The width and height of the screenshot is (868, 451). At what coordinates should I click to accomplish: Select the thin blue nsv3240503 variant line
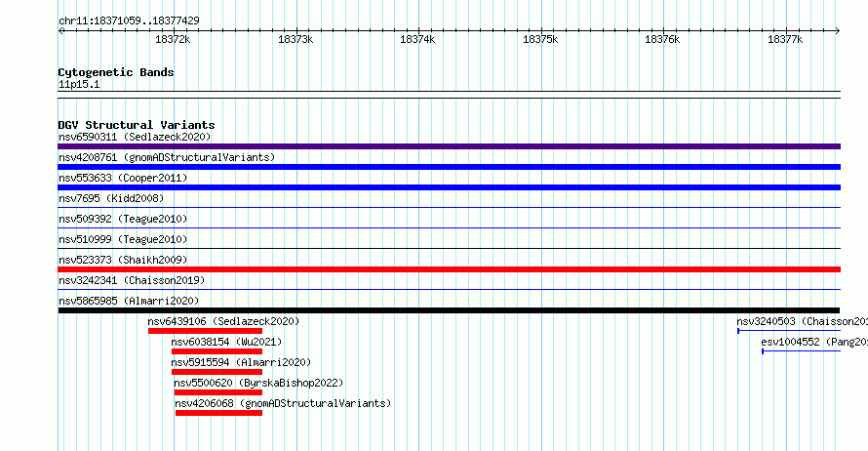pyautogui.click(x=789, y=331)
